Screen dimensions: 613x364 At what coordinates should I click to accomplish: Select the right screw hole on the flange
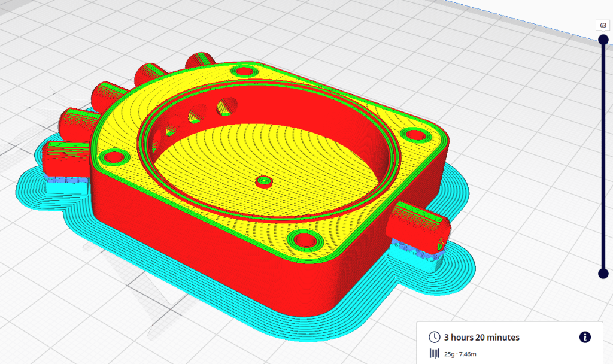click(x=412, y=134)
